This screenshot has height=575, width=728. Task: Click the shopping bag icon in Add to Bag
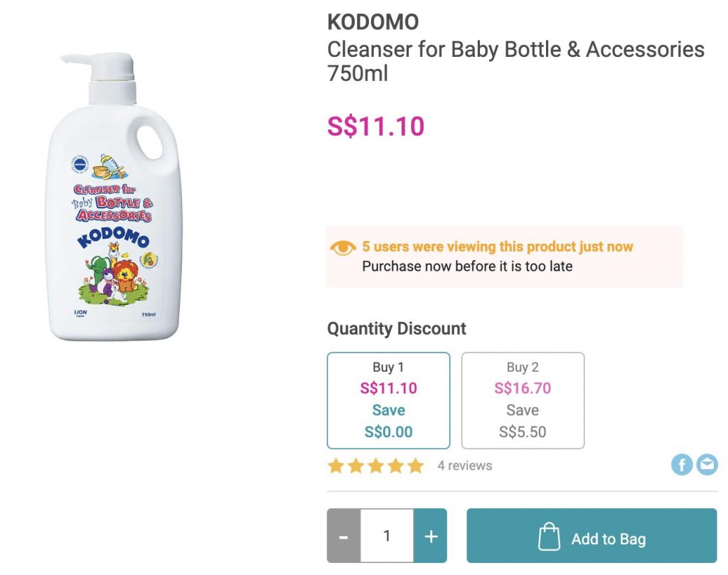549,537
